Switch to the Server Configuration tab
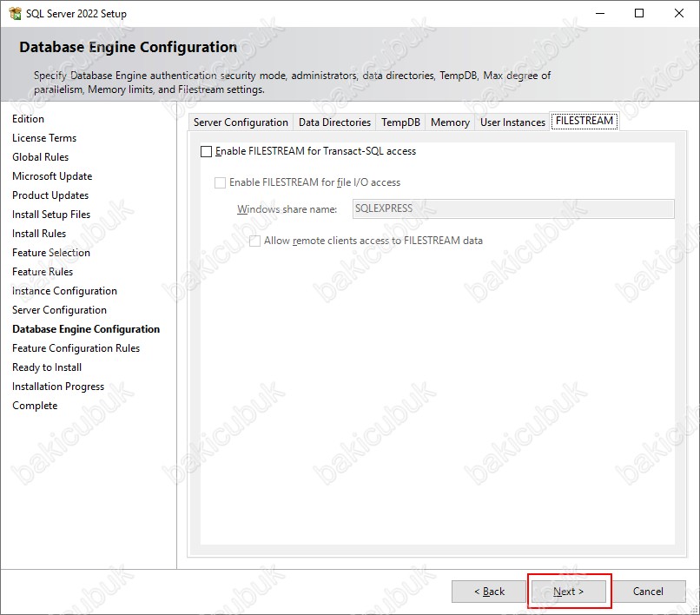Image resolution: width=700 pixels, height=615 pixels. pos(241,122)
